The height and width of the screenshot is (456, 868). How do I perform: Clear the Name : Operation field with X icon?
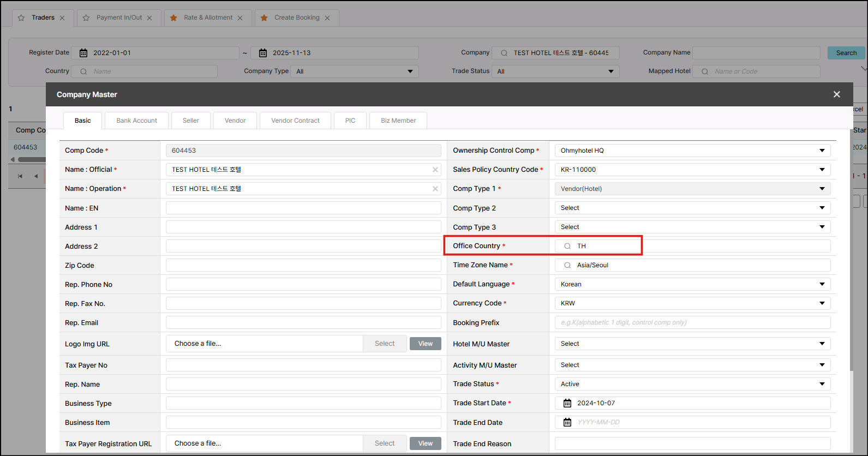click(435, 189)
